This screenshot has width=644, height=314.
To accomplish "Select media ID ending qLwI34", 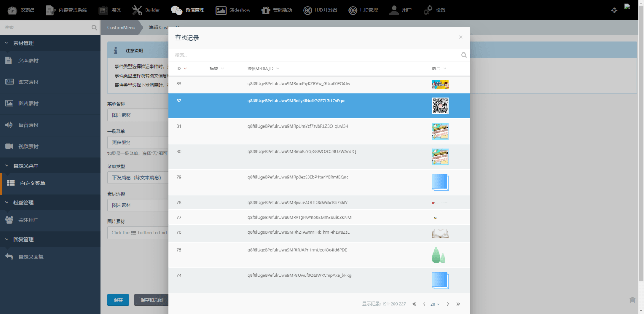I will (x=297, y=126).
